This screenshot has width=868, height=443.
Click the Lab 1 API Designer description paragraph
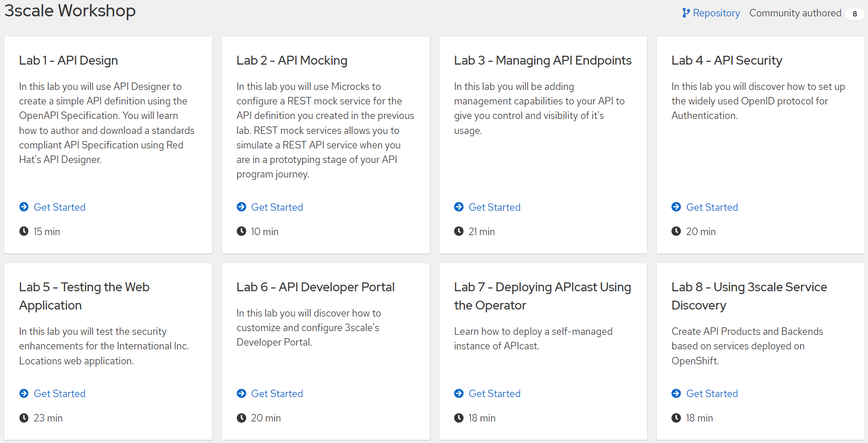107,123
